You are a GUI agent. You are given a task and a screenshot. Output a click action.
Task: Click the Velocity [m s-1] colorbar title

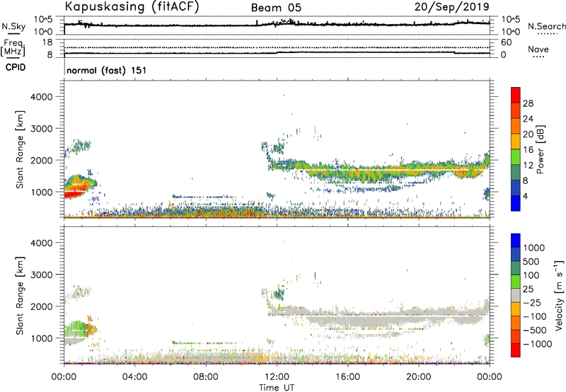pos(559,296)
